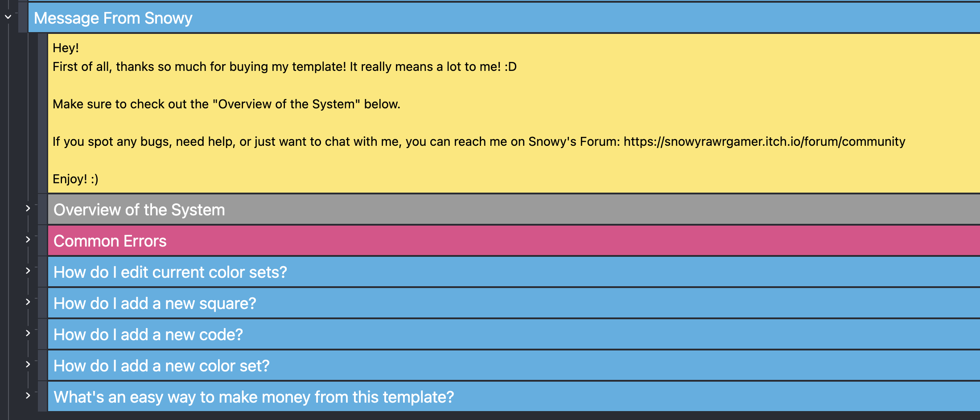Select the edit current color sets header
The width and height of the screenshot is (980, 420).
170,272
